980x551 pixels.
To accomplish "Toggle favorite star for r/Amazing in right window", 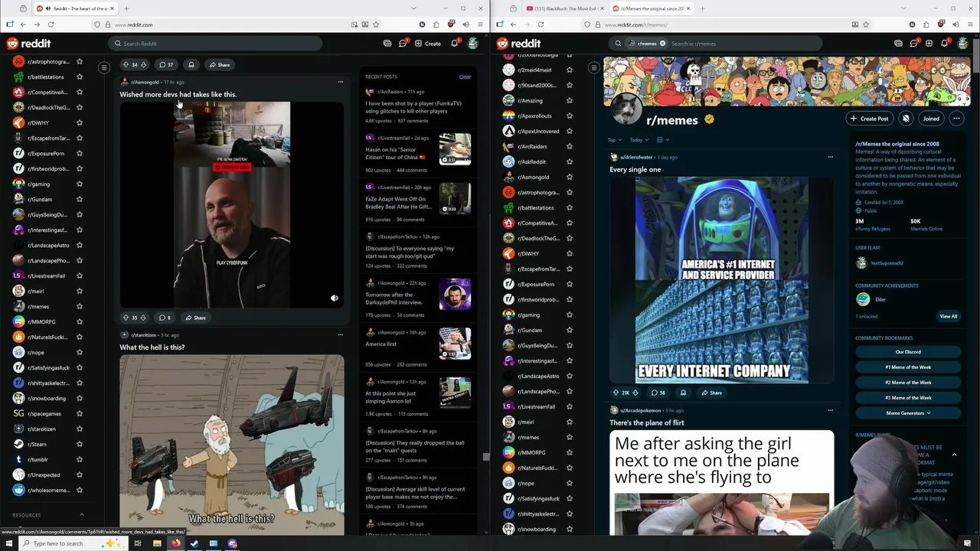I will [x=570, y=100].
